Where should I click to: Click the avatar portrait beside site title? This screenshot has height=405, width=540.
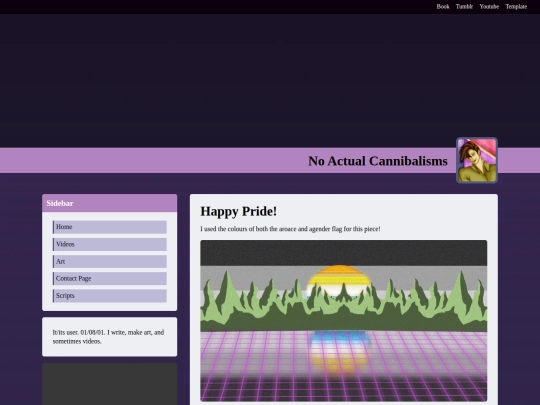477,160
